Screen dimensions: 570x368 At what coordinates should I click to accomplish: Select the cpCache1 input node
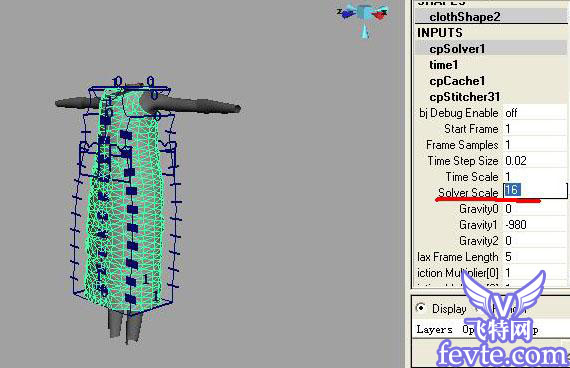click(457, 81)
